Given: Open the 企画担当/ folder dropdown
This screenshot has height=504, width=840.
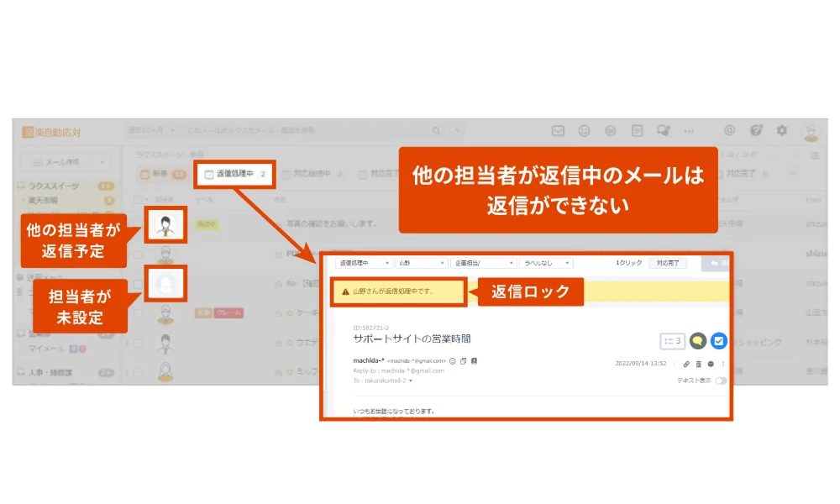Looking at the screenshot, I should (x=484, y=263).
